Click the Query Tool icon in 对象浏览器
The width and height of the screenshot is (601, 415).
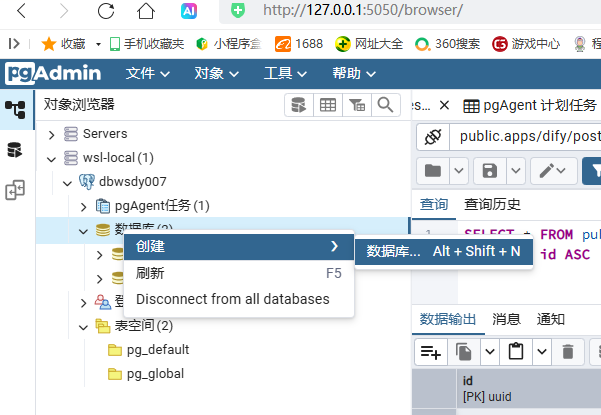[299, 105]
